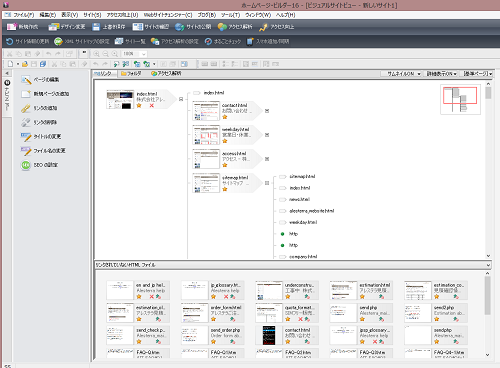Screen dimensions: 500x368
Task: Collapse the navigation side panel arrow
Action: point(7,73)
